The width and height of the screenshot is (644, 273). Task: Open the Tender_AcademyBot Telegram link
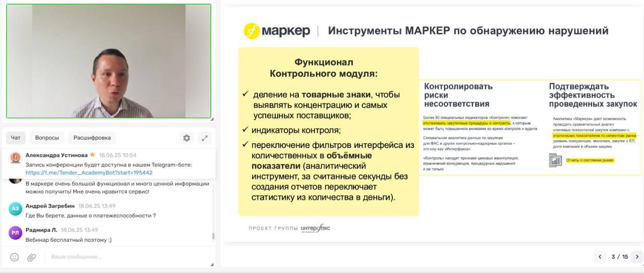click(x=89, y=172)
